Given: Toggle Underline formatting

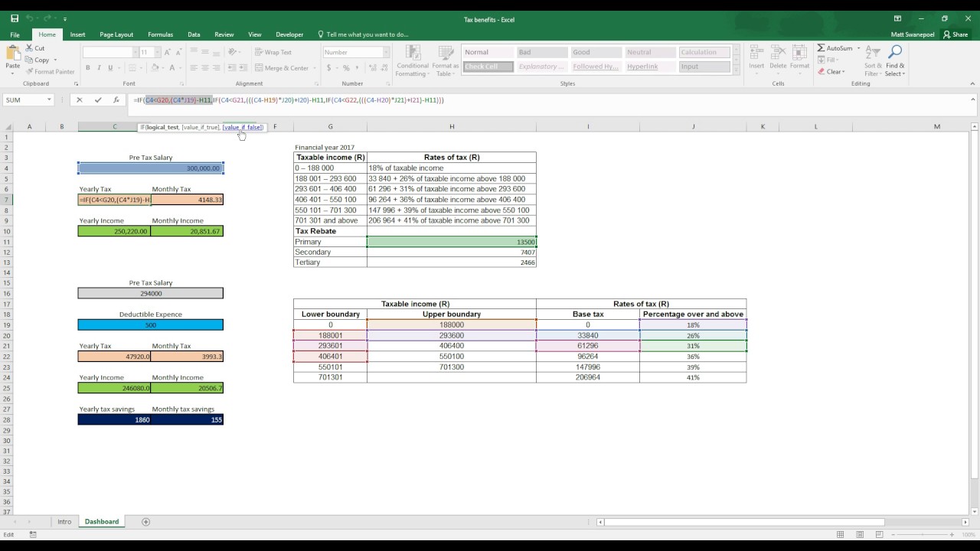Looking at the screenshot, I should [x=109, y=68].
